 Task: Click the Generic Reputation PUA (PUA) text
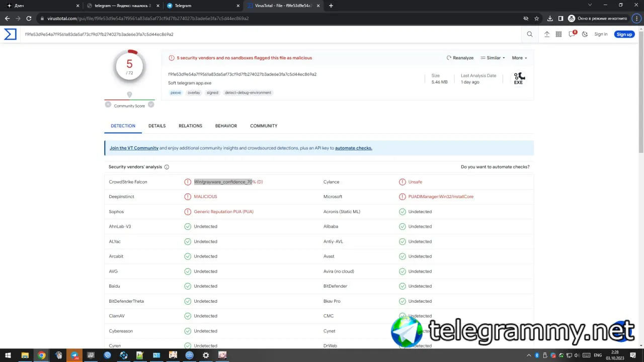[224, 212]
